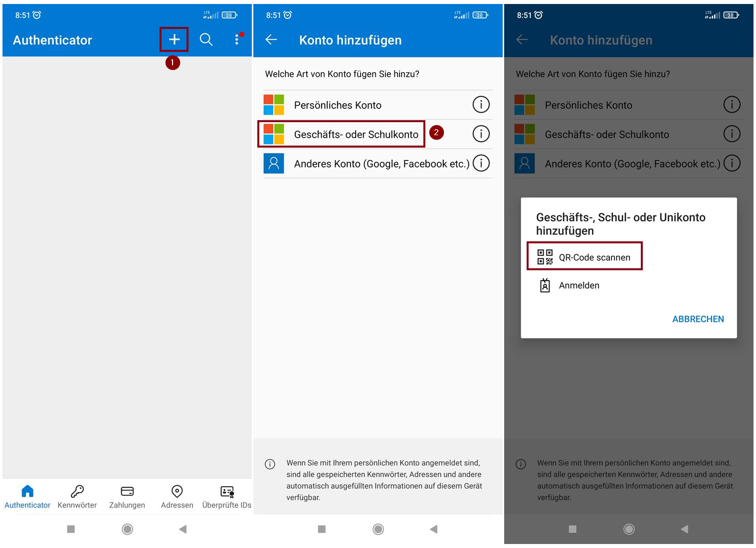This screenshot has width=756, height=548.
Task: Tap the plus icon to add account
Action: pyautogui.click(x=174, y=39)
